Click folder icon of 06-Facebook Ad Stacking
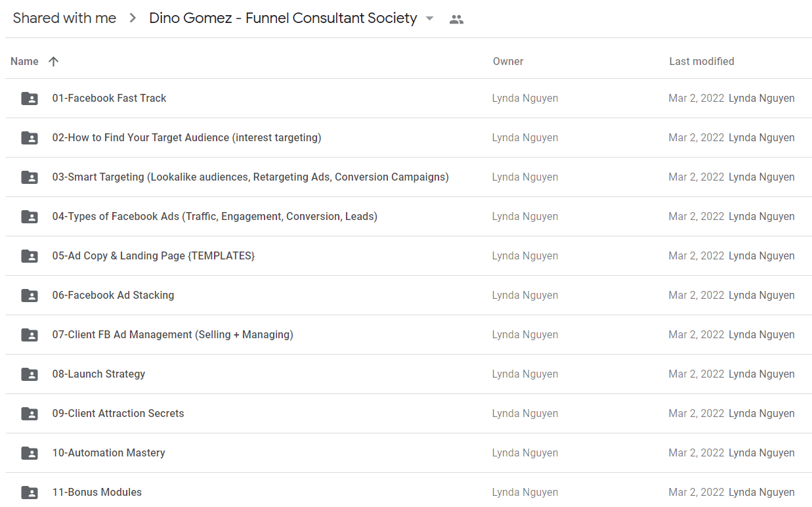 coord(30,296)
